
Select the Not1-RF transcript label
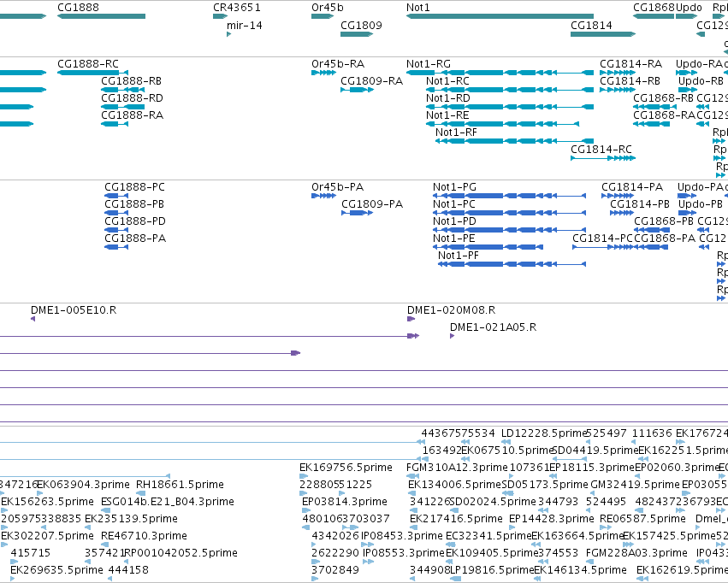coord(456,132)
